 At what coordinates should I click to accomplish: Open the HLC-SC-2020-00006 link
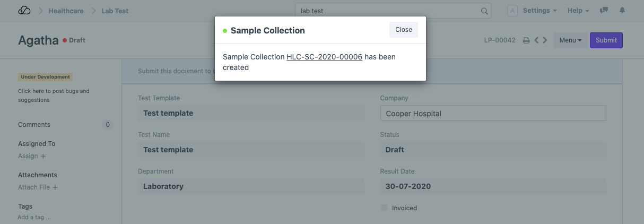(324, 57)
